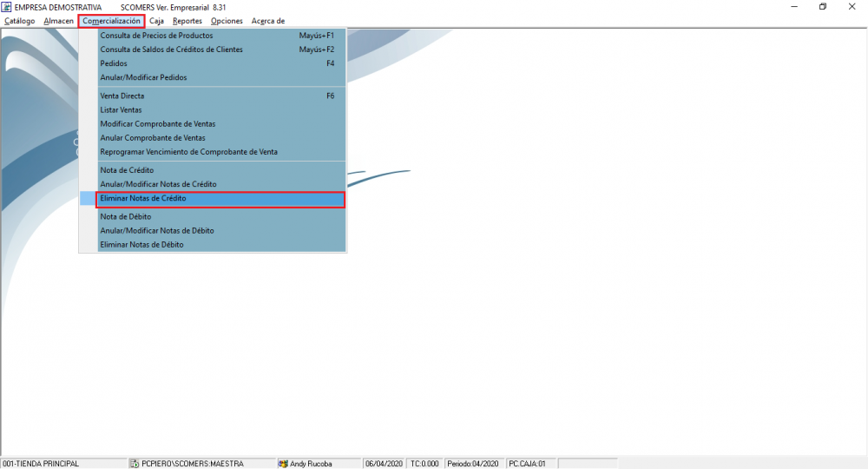Open the Catálogo menu

(x=19, y=21)
